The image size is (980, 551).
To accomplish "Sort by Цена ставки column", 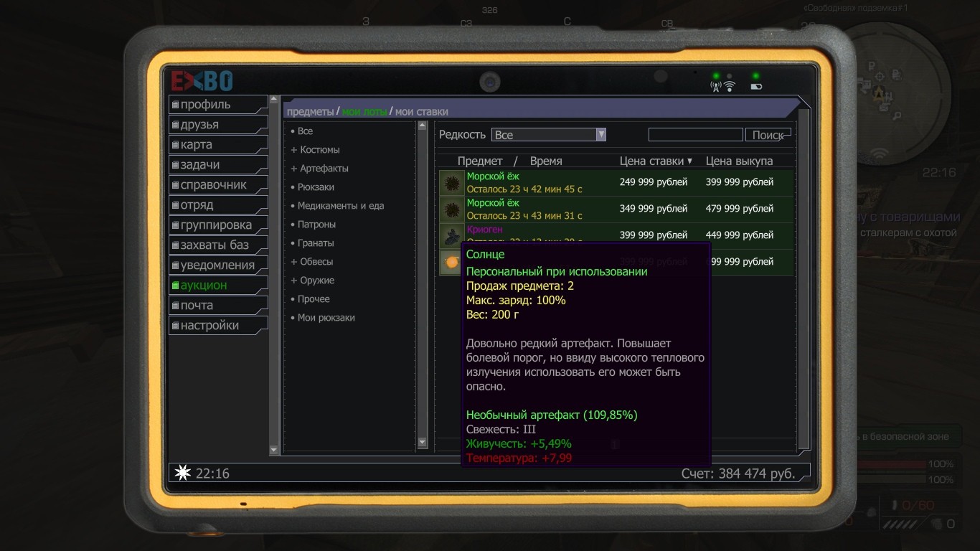I will click(656, 161).
